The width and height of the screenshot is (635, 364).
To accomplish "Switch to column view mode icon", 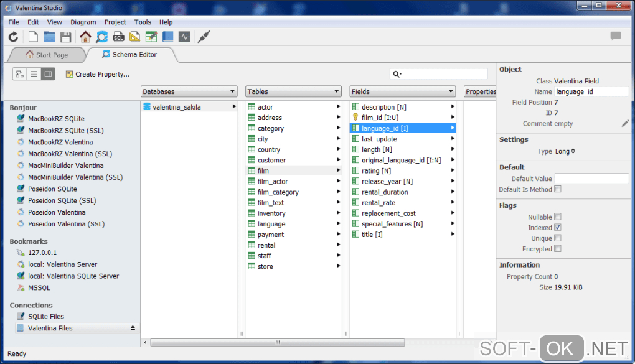I will [x=48, y=74].
